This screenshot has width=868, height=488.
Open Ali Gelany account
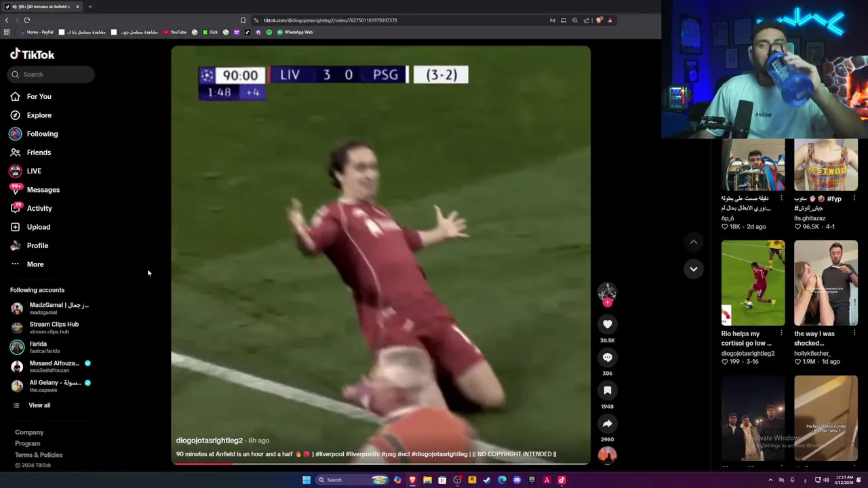point(50,386)
